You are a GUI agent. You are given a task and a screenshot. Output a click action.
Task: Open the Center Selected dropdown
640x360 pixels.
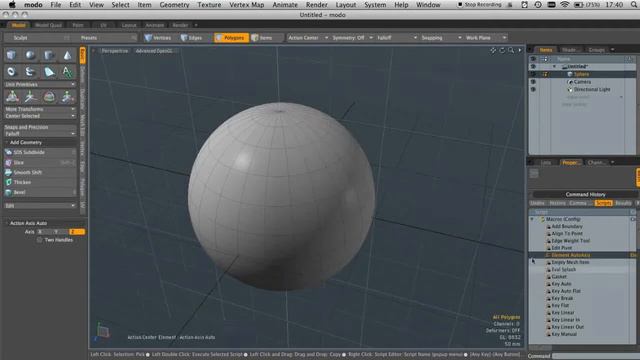click(40, 116)
